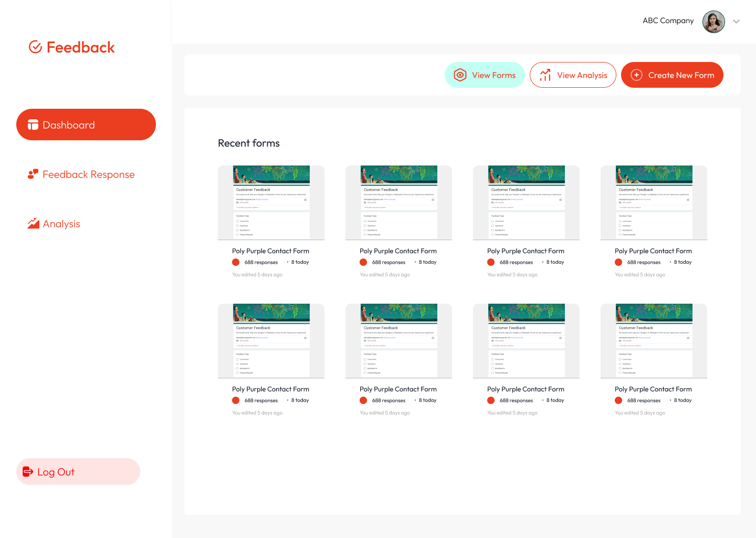Click the Dashboard grid icon in sidebar
This screenshot has height=538, width=756.
33,125
